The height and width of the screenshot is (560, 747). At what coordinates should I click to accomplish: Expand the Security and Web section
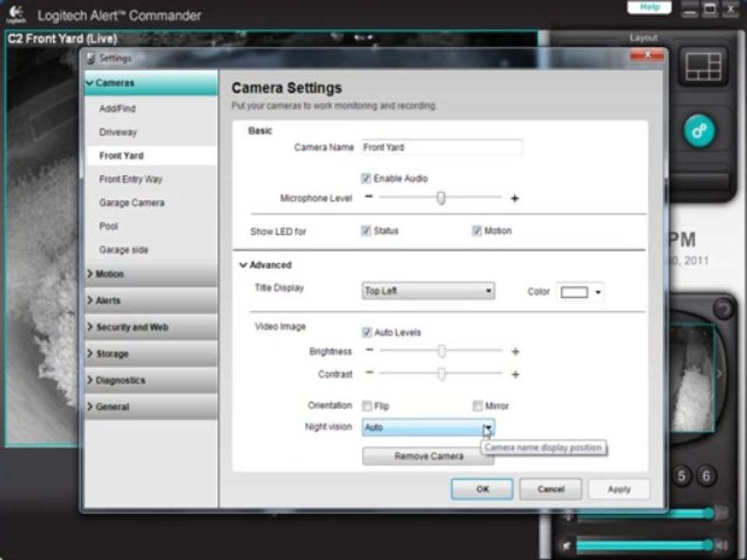click(x=150, y=327)
